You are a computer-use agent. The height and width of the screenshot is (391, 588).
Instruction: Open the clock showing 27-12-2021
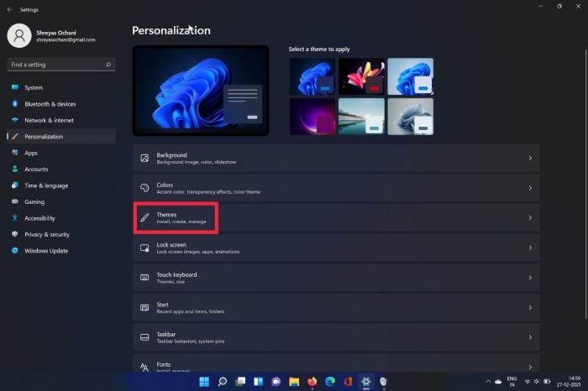tap(569, 382)
